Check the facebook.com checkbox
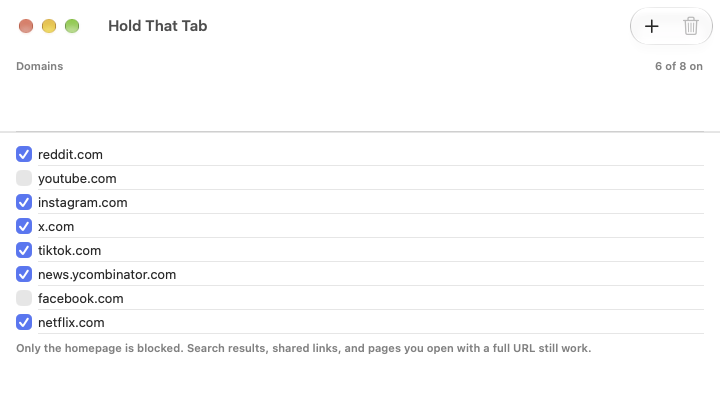Viewport: 720px width, 412px height. coord(24,298)
